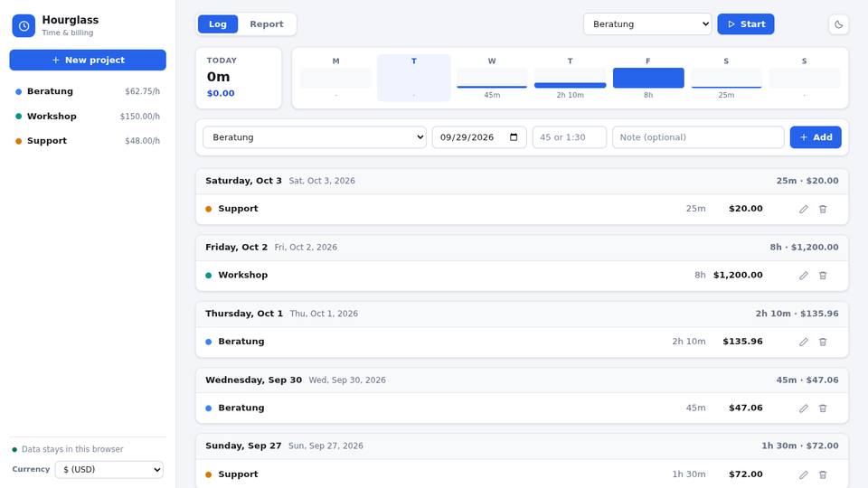
Task: Select the Support project in sidebar
Action: 88,141
